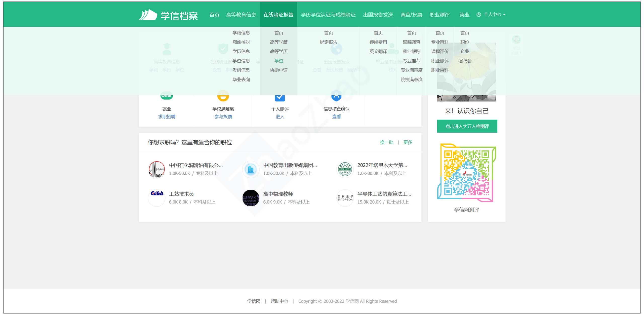Screen dimensions: 644x315
Task: Click the XSPARK Education logo
Action: [x=251, y=198]
